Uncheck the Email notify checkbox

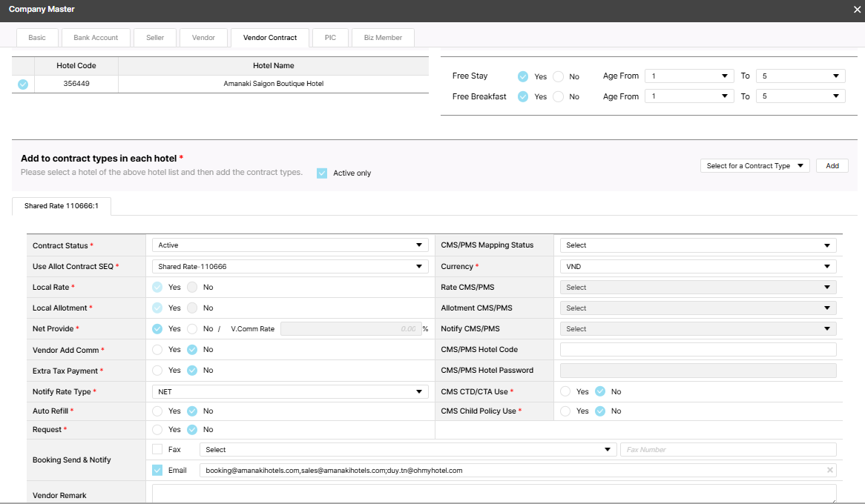coord(157,470)
